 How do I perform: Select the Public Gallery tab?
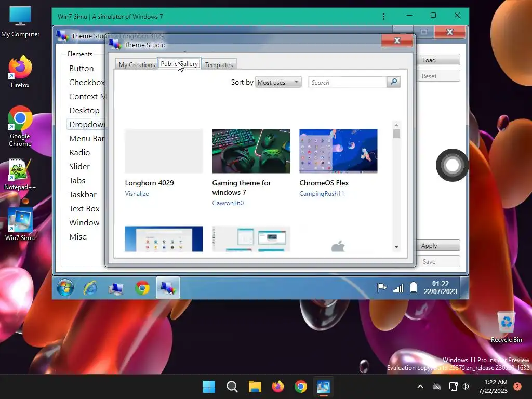point(179,63)
